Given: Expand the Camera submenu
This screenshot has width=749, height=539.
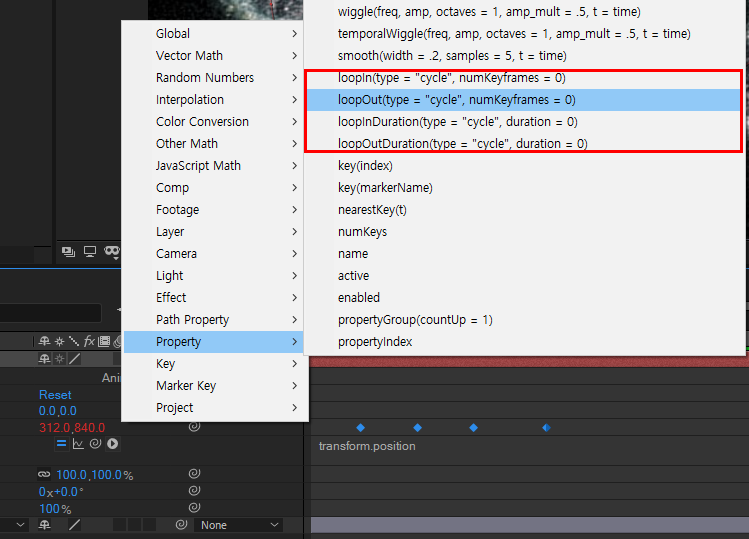Looking at the screenshot, I should (213, 253).
